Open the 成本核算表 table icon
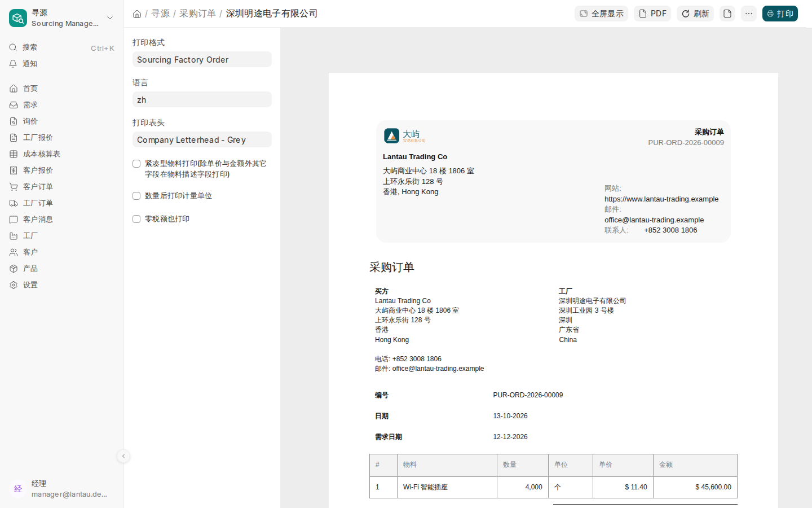 tap(14, 154)
